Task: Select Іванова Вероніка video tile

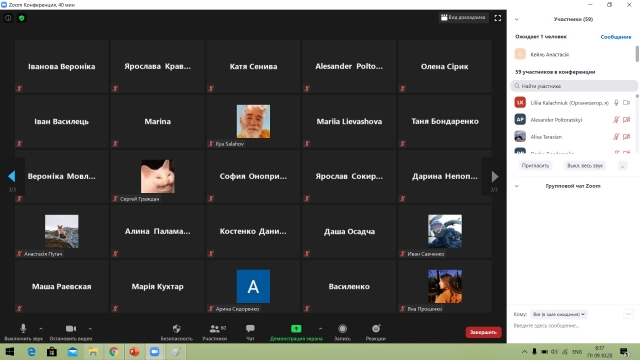Action: 62,67
